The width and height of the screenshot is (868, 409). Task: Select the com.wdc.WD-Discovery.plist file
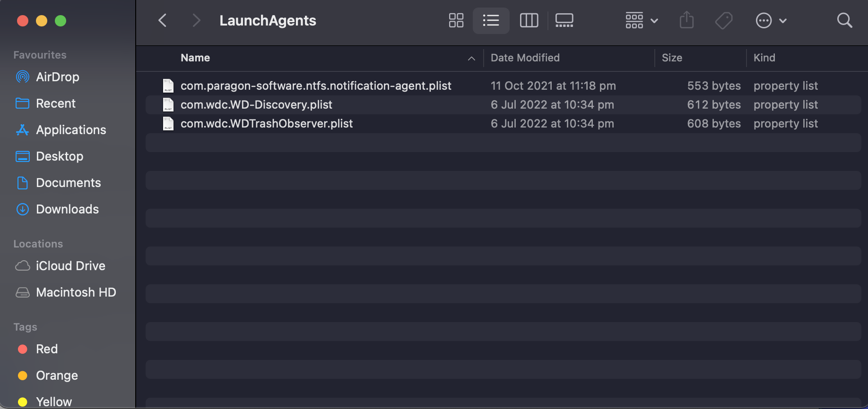click(x=256, y=105)
